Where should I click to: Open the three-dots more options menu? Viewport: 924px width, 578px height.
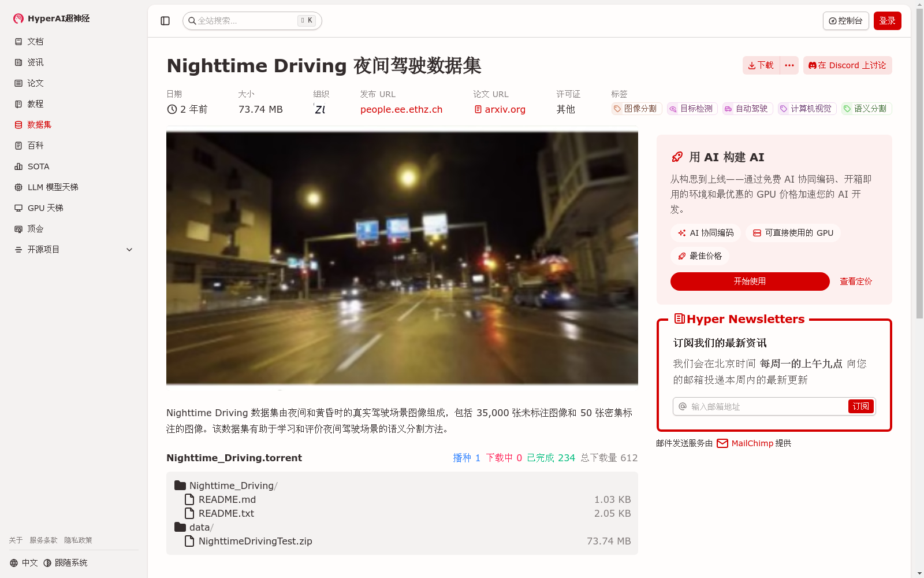click(x=789, y=65)
